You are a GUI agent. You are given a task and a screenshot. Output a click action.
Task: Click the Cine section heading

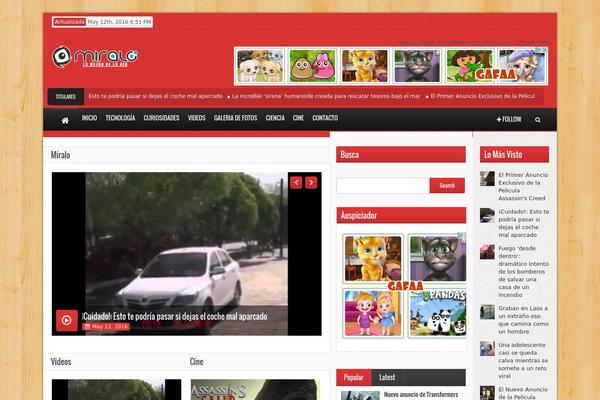[x=196, y=362]
